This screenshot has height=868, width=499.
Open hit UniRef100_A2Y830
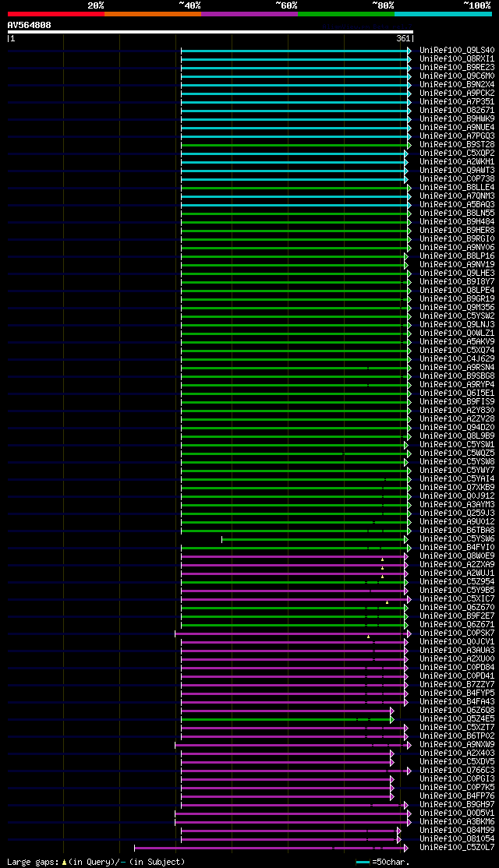pos(457,411)
